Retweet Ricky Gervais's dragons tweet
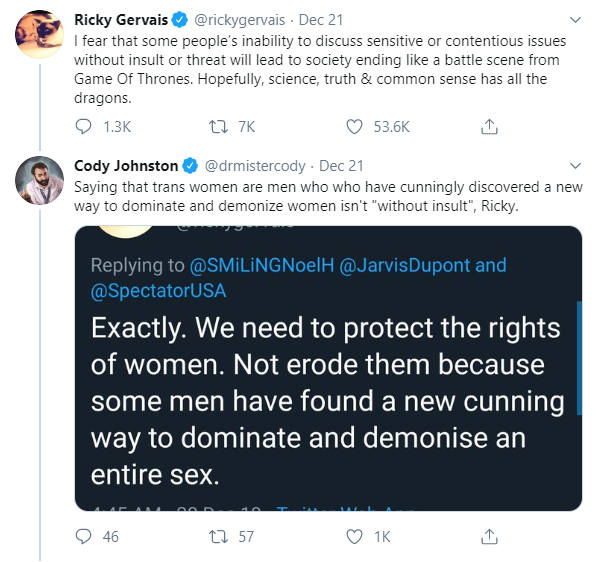The image size is (597, 562). coord(219,127)
